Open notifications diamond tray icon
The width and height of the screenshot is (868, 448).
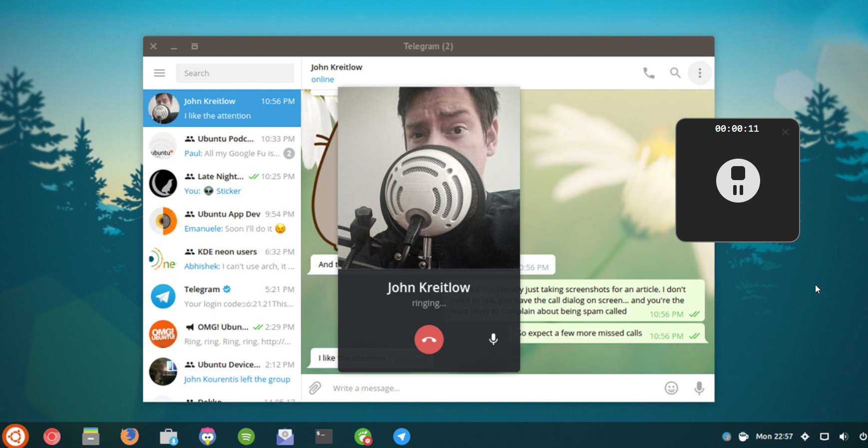805,437
